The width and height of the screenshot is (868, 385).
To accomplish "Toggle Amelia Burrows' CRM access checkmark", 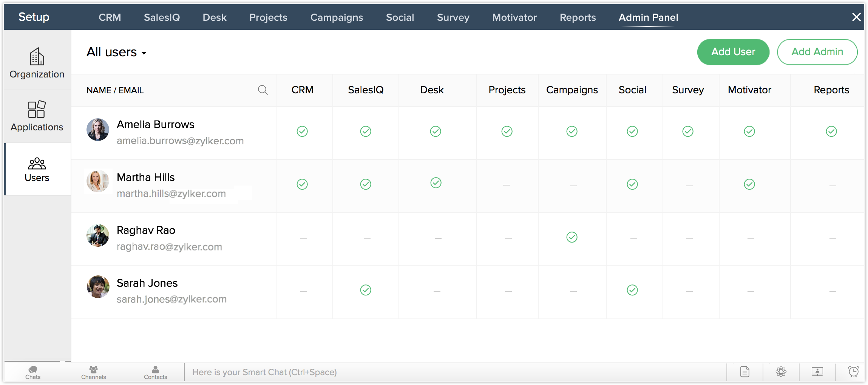I will pos(302,131).
